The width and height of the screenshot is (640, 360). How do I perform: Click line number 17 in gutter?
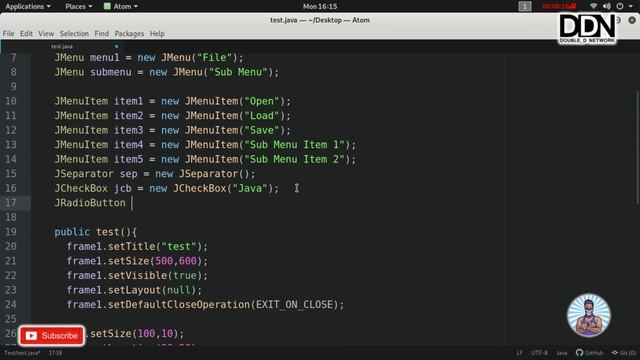(11, 203)
